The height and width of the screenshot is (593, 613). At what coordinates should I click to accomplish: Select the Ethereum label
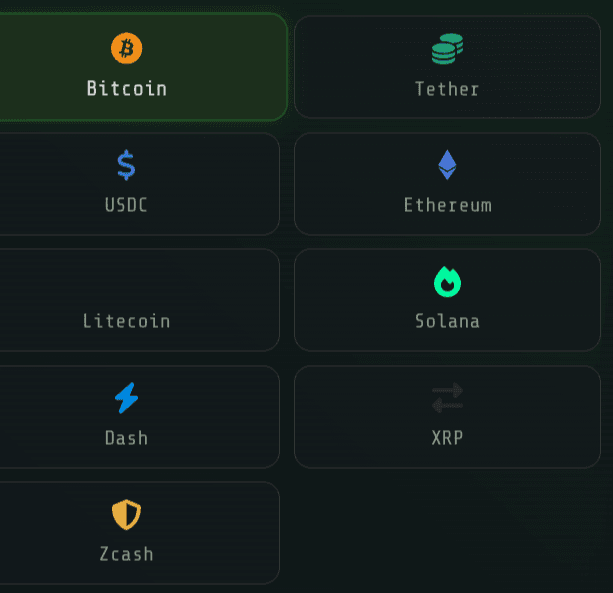tap(448, 205)
